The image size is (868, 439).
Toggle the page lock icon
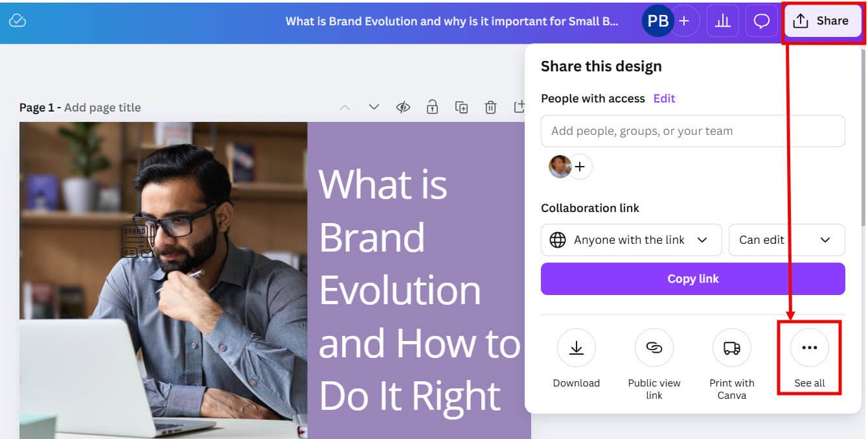click(432, 107)
